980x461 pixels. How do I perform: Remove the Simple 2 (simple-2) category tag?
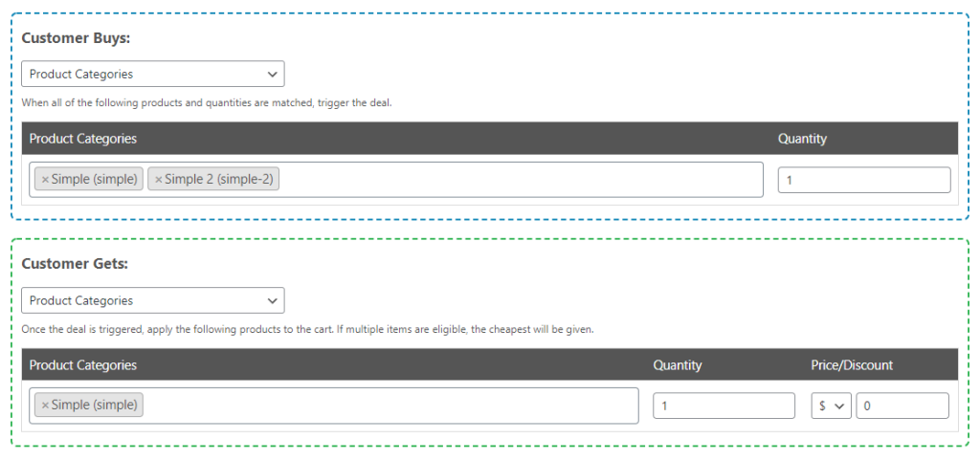pyautogui.click(x=159, y=180)
